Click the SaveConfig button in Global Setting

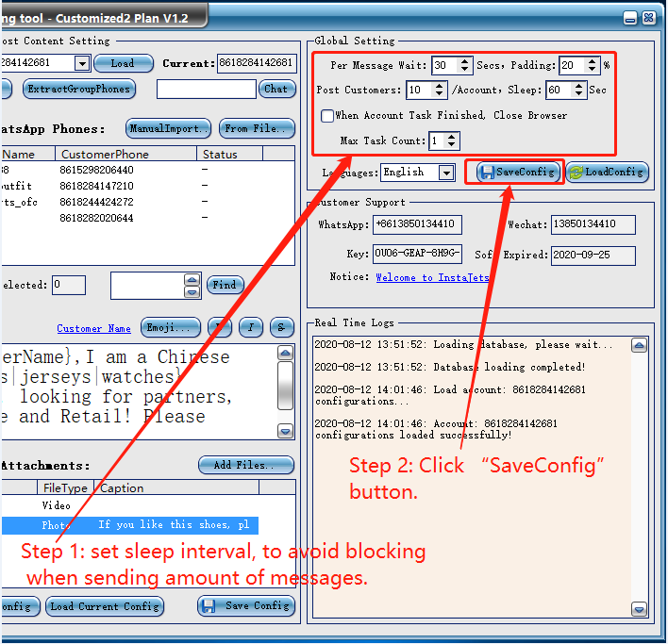click(x=518, y=172)
